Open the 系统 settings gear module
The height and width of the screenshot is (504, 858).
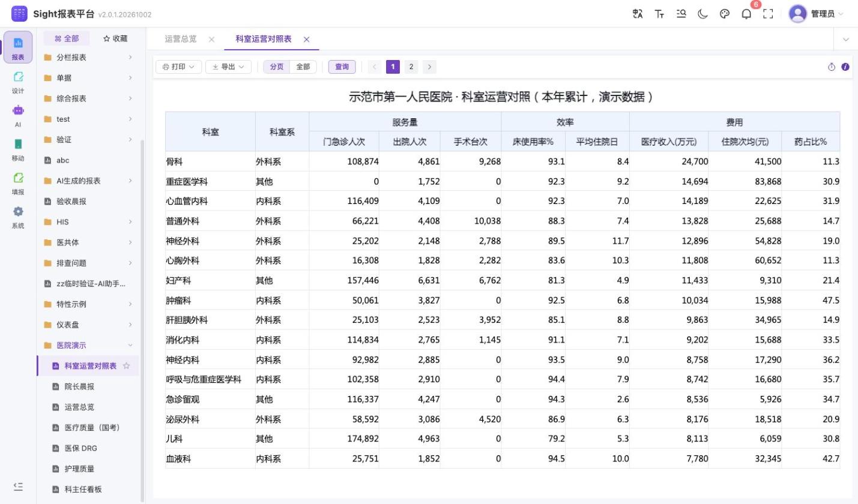coord(18,217)
